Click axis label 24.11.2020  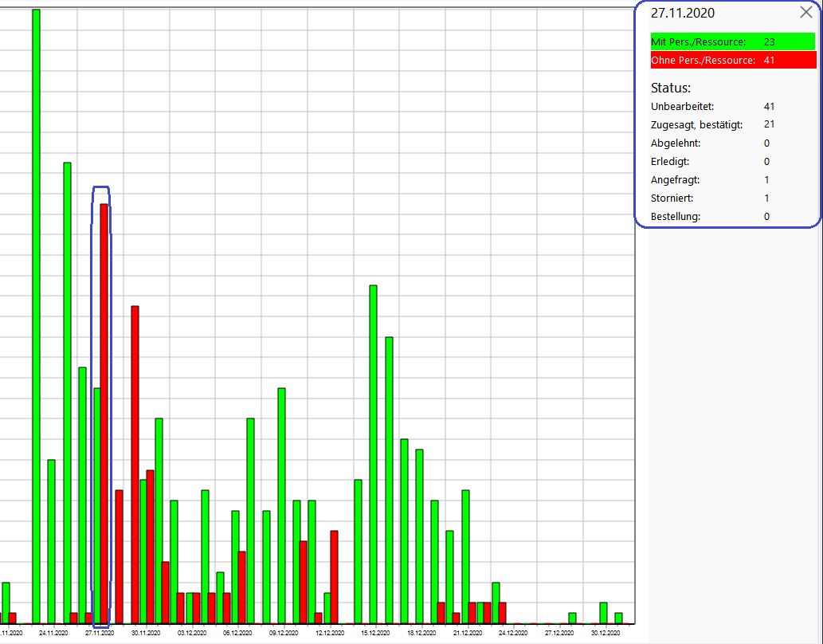point(53,633)
